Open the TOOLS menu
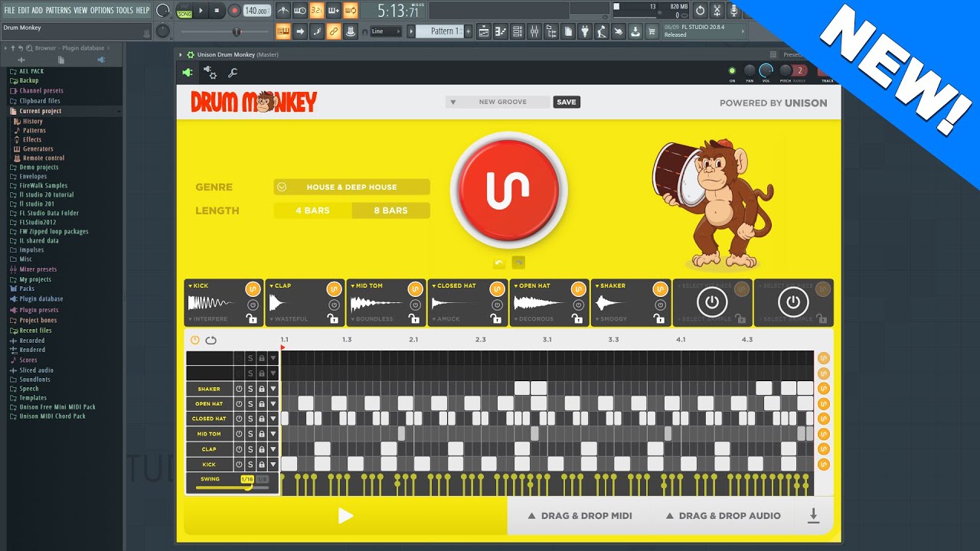Viewport: 980px width, 551px height. (124, 10)
